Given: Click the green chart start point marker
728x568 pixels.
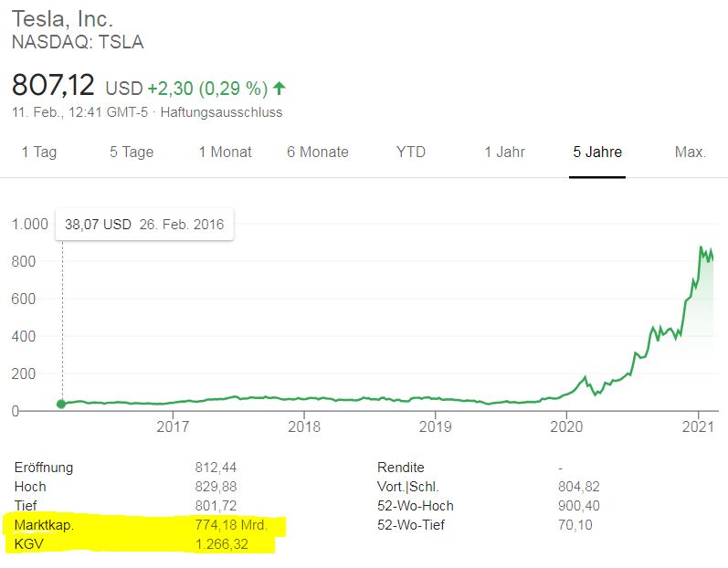Looking at the screenshot, I should tap(62, 404).
